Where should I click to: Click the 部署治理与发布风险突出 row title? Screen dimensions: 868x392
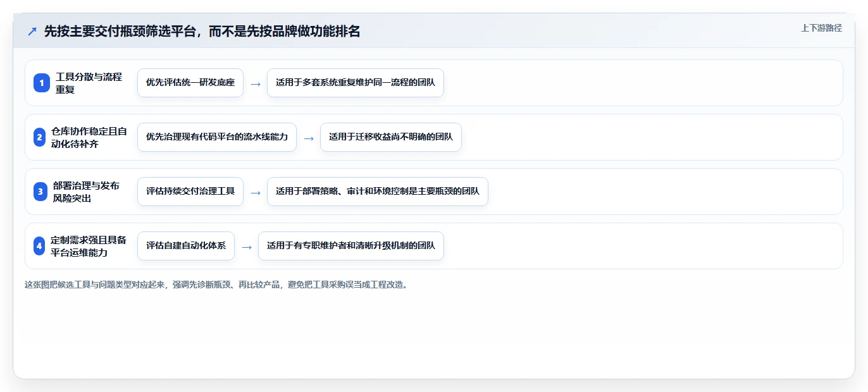pyautogui.click(x=87, y=192)
